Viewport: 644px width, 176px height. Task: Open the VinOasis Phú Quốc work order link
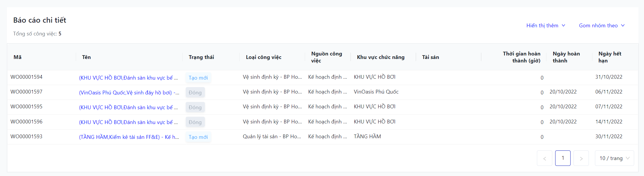pyautogui.click(x=129, y=93)
